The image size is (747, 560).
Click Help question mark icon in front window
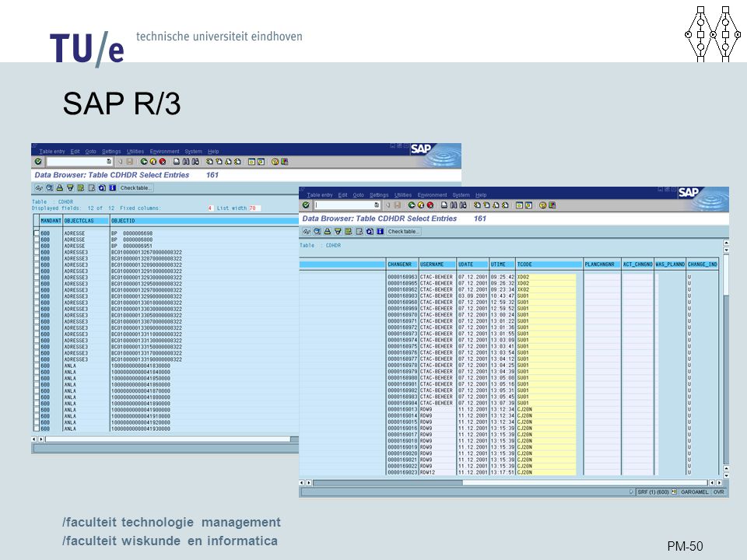tap(542, 205)
